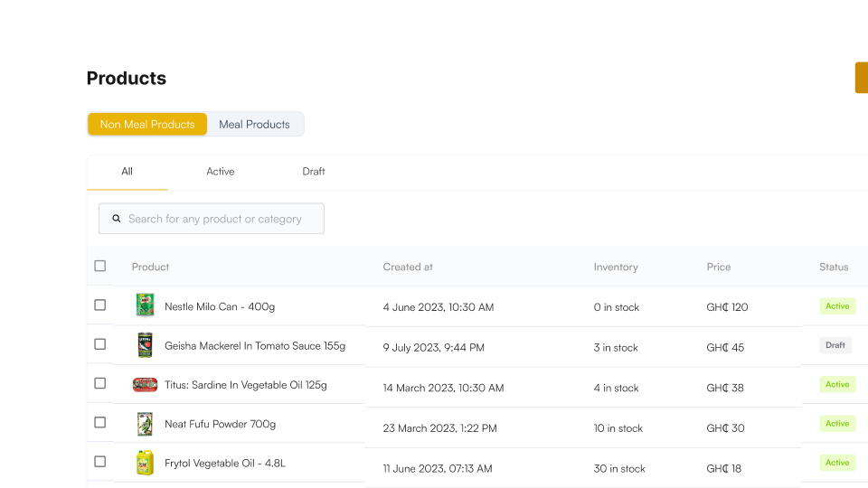The height and width of the screenshot is (488, 868).
Task: Switch to the Meal Products toggle
Action: click(x=254, y=125)
